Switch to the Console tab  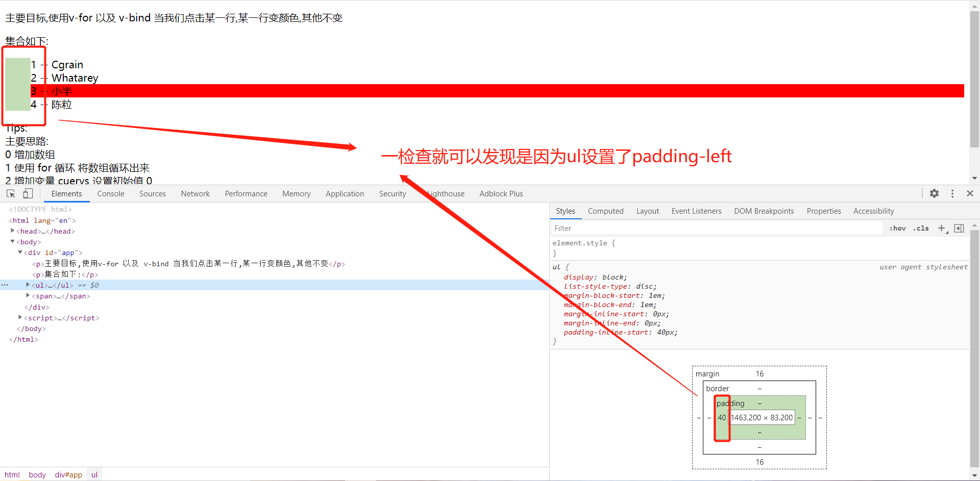point(111,194)
